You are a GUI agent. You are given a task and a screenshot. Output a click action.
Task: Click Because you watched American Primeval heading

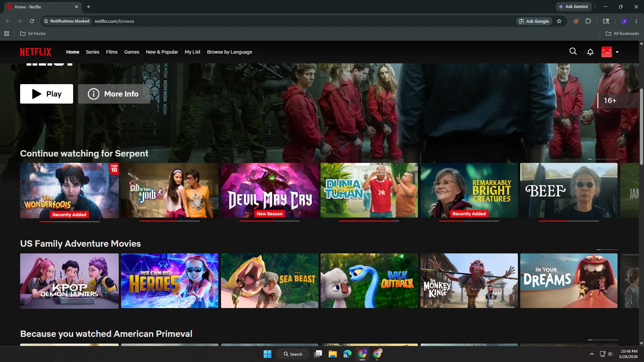point(106,334)
